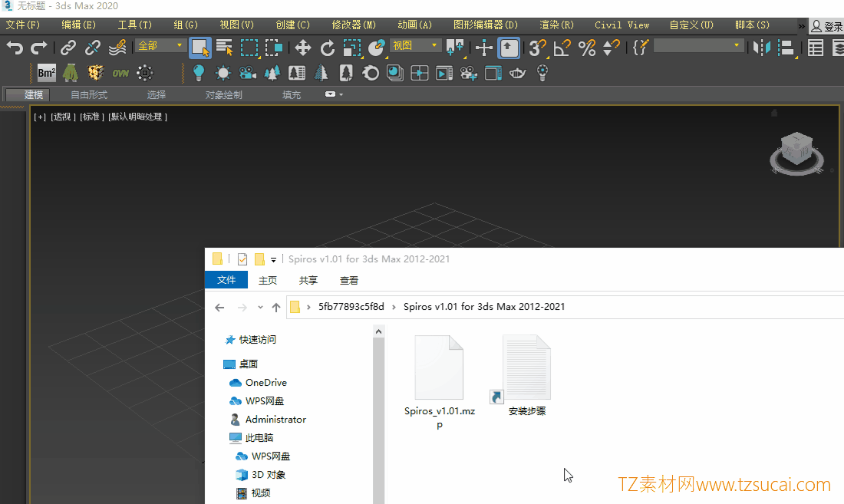Select the Unlink Selection tool

[93, 48]
